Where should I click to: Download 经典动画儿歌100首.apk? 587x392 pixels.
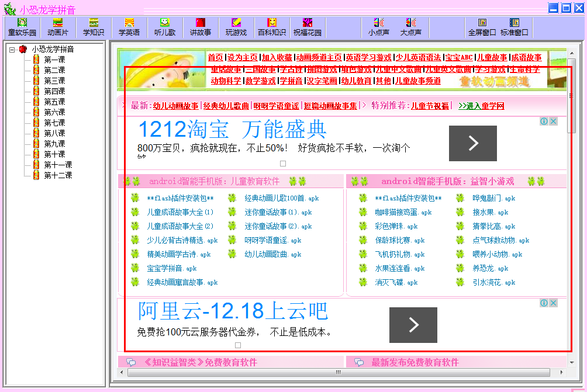coord(282,198)
